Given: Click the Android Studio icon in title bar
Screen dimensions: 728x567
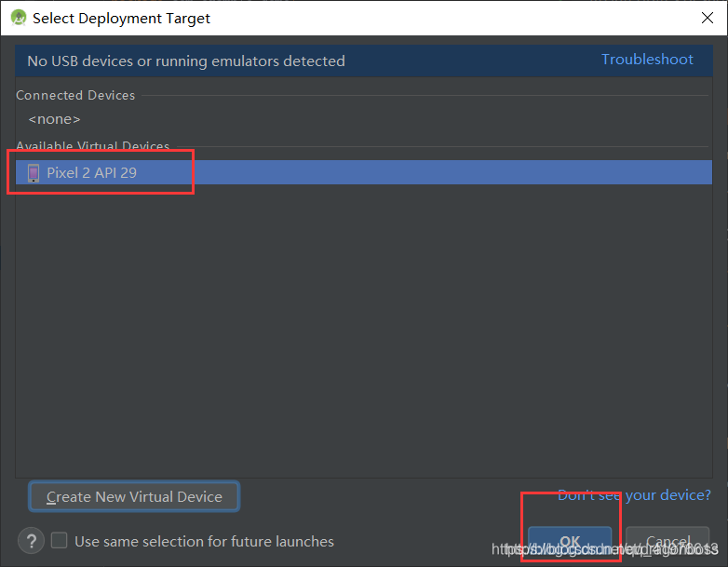Looking at the screenshot, I should pos(19,18).
